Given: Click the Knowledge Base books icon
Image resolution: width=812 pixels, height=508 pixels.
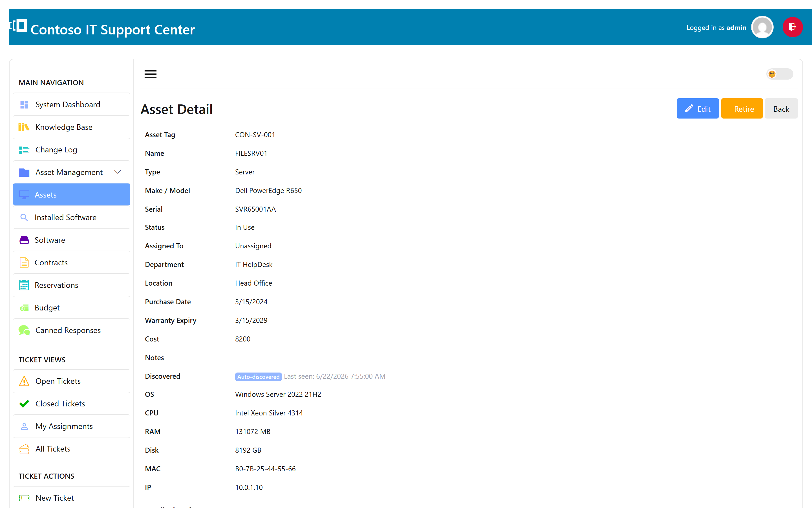Looking at the screenshot, I should point(24,127).
